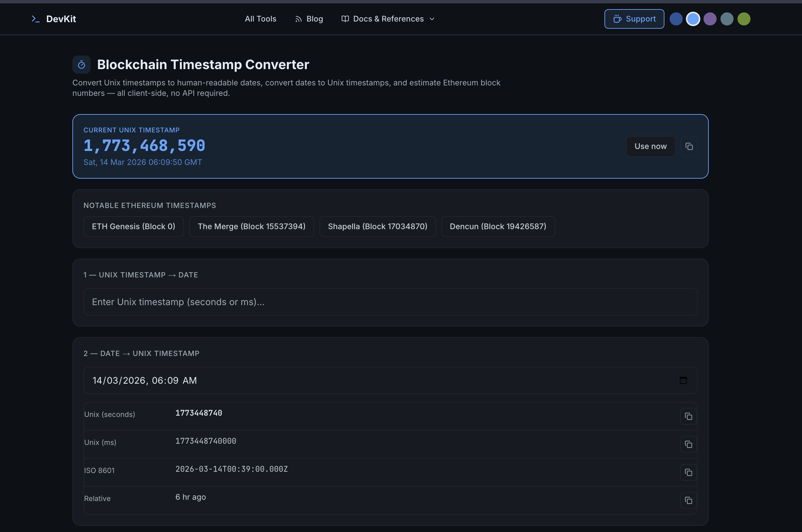This screenshot has width=802, height=532.
Task: Copy the current Unix timestamp using its copy icon
Action: pyautogui.click(x=690, y=146)
